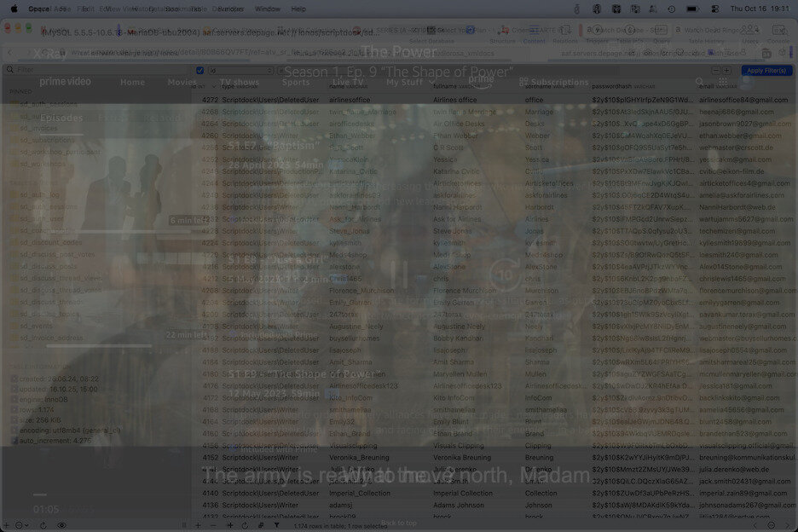The image size is (798, 532).
Task: Click the add row plus icon below table
Action: pyautogui.click(x=198, y=525)
